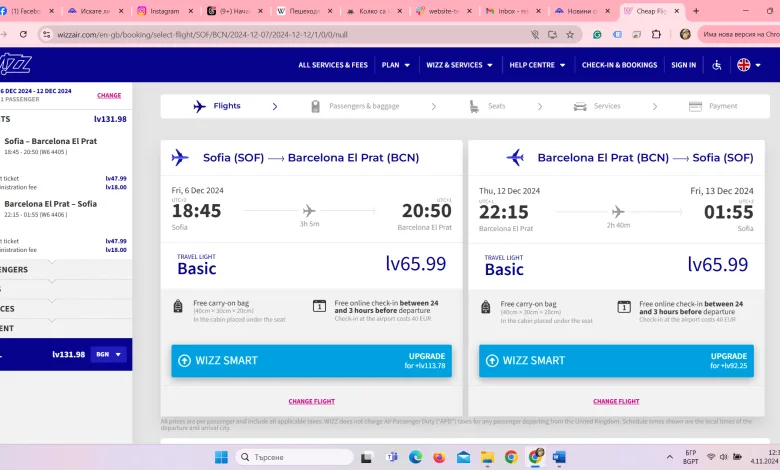780x470 pixels.
Task: Open the accessibility wheelchair icon
Action: pyautogui.click(x=717, y=65)
